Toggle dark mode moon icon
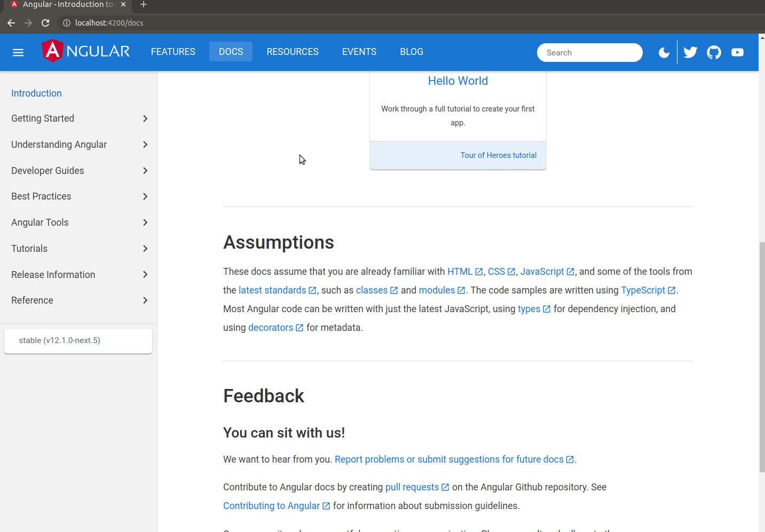Viewport: 765px width, 532px height. click(x=664, y=52)
